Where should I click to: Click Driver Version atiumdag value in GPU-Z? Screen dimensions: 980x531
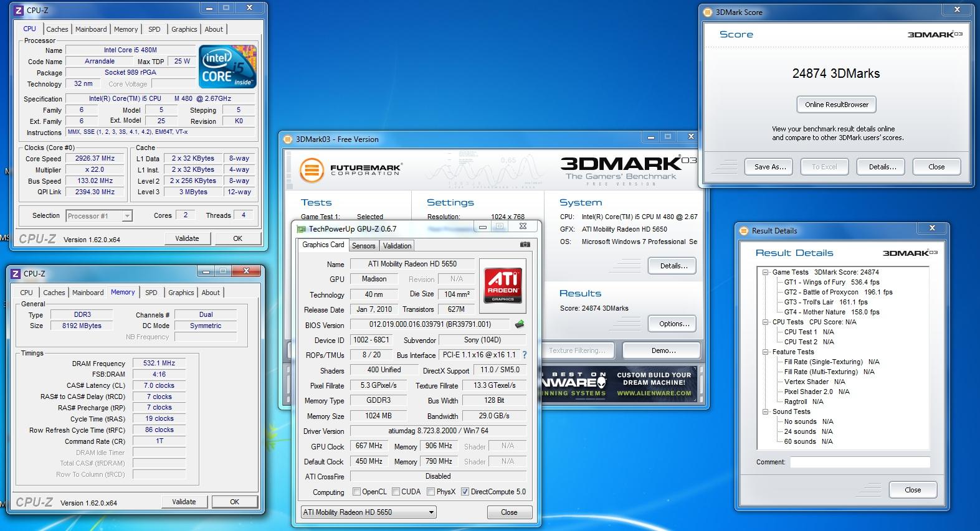point(438,431)
